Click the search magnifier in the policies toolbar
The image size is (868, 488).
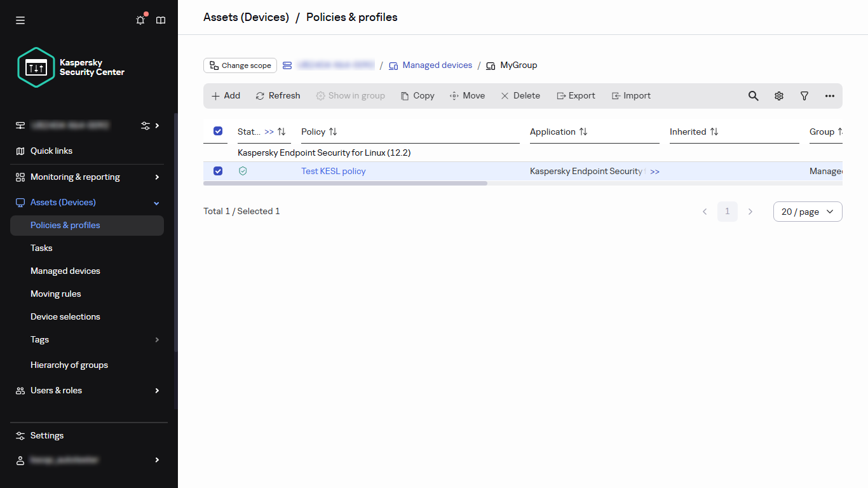[753, 95]
